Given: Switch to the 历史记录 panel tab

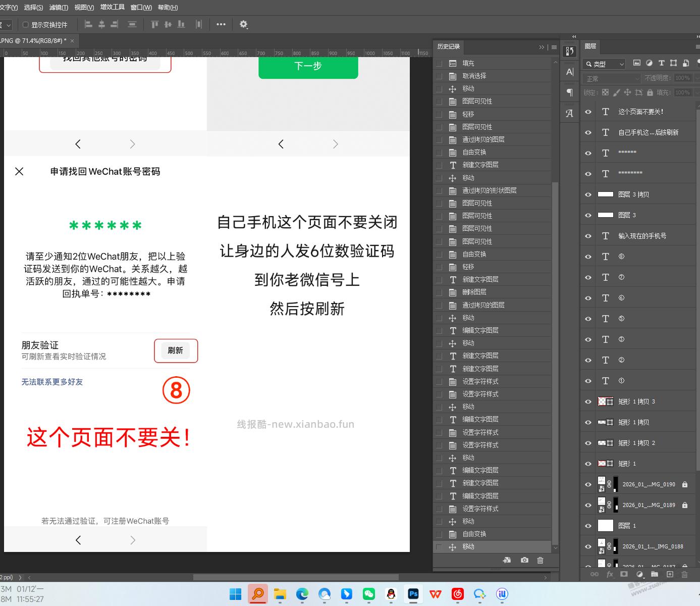Looking at the screenshot, I should point(448,46).
